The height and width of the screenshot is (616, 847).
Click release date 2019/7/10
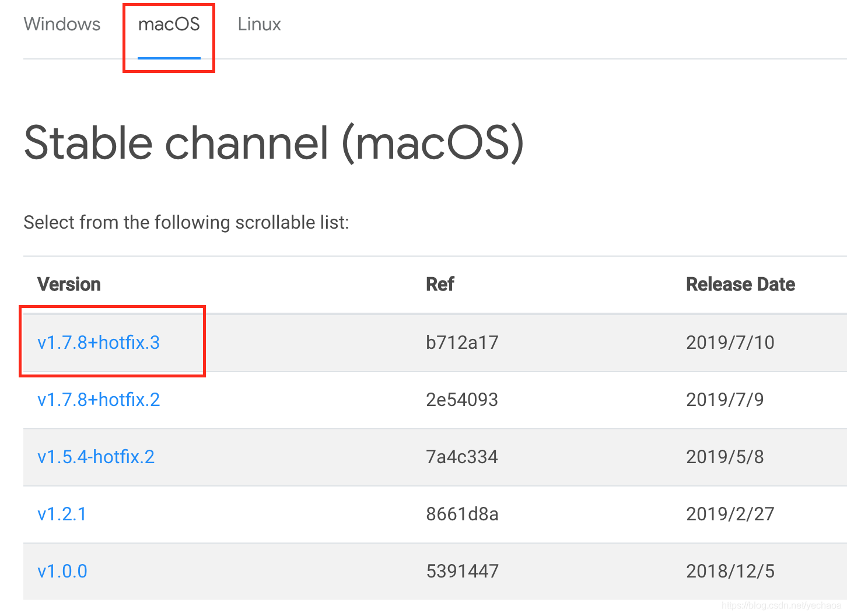click(x=730, y=342)
